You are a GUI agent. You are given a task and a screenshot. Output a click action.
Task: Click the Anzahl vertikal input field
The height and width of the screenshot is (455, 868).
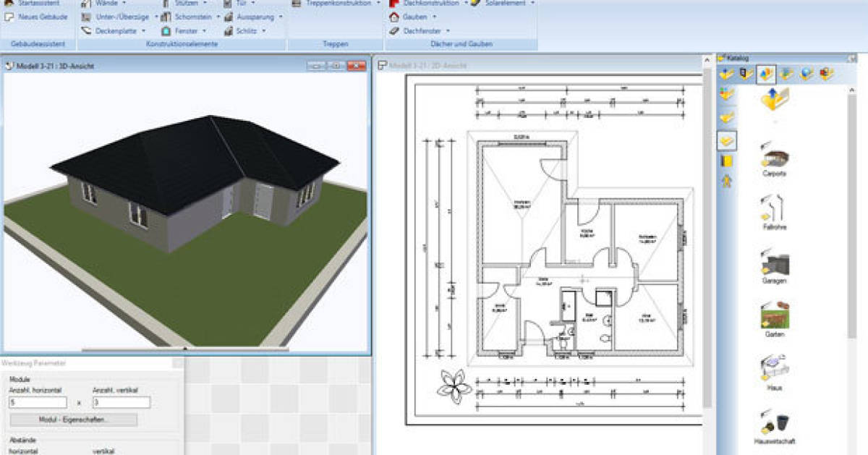pyautogui.click(x=122, y=402)
